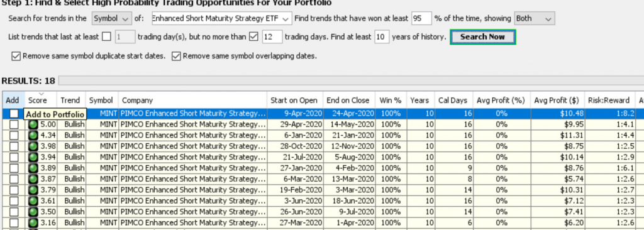This screenshot has width=644, height=230.
Task: Check Add box for score 5.00 row
Action: point(14,124)
